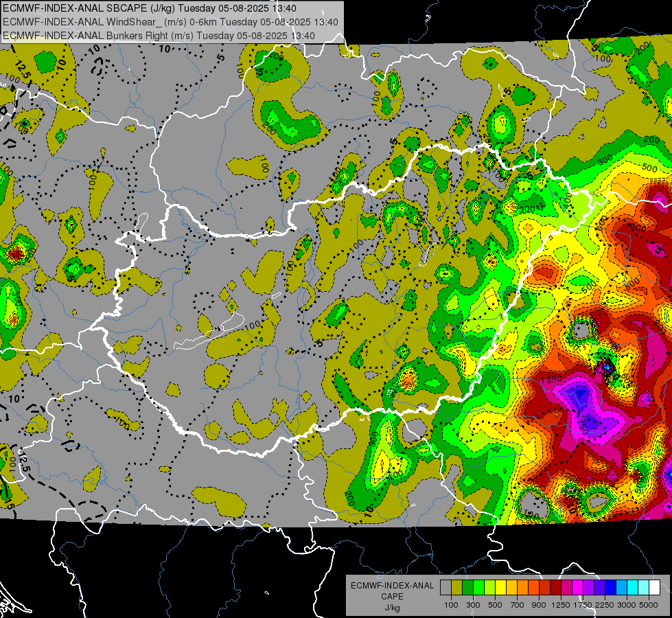Click the brick red legend swatch right of 900
This screenshot has height=618, width=672.
tap(545, 588)
